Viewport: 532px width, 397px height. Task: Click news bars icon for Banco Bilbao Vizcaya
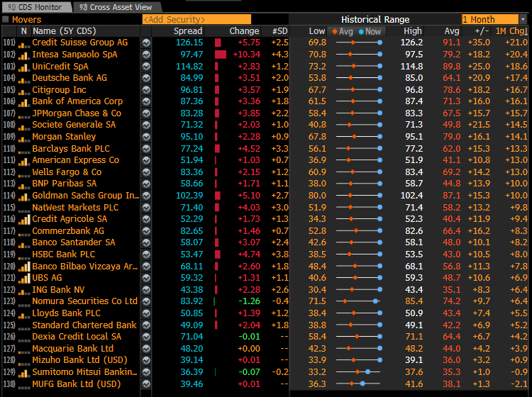[x=23, y=267]
